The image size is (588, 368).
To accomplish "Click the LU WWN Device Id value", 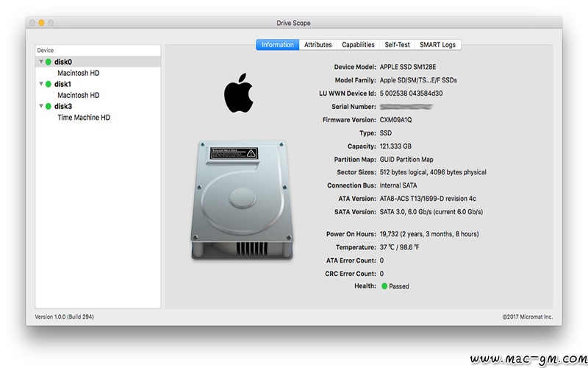I will [x=411, y=93].
